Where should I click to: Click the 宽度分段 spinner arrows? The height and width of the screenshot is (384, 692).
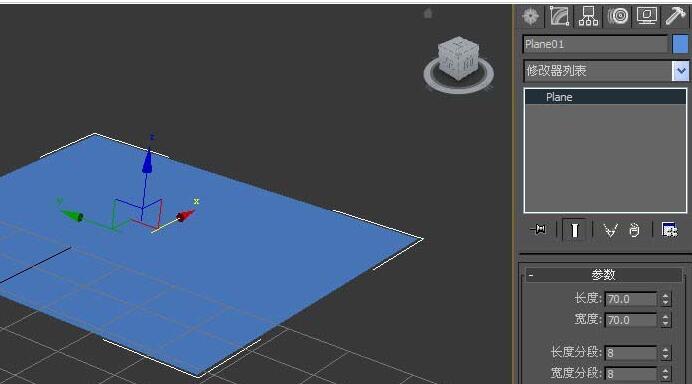coord(666,374)
